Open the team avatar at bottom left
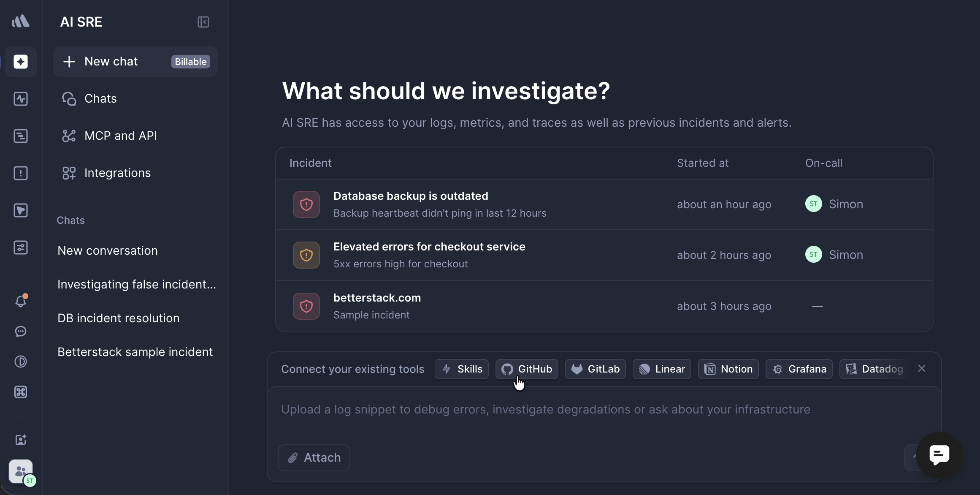Viewport: 980px width, 495px height. point(21,472)
